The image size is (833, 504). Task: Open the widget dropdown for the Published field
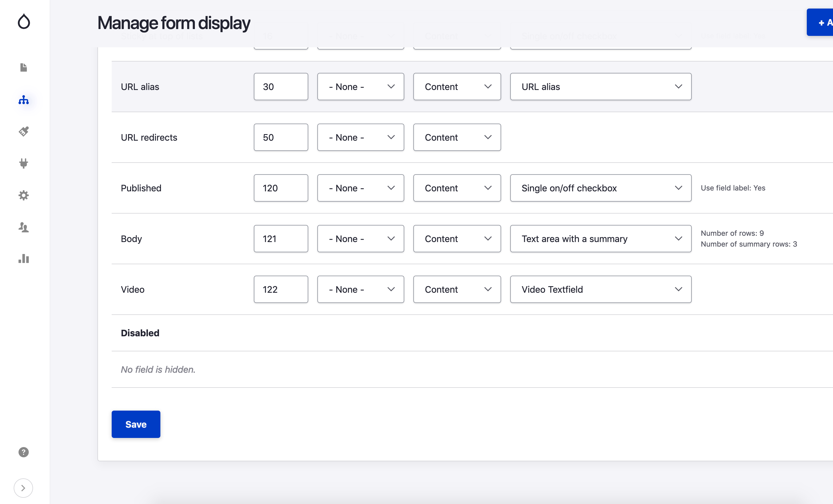[x=601, y=188]
